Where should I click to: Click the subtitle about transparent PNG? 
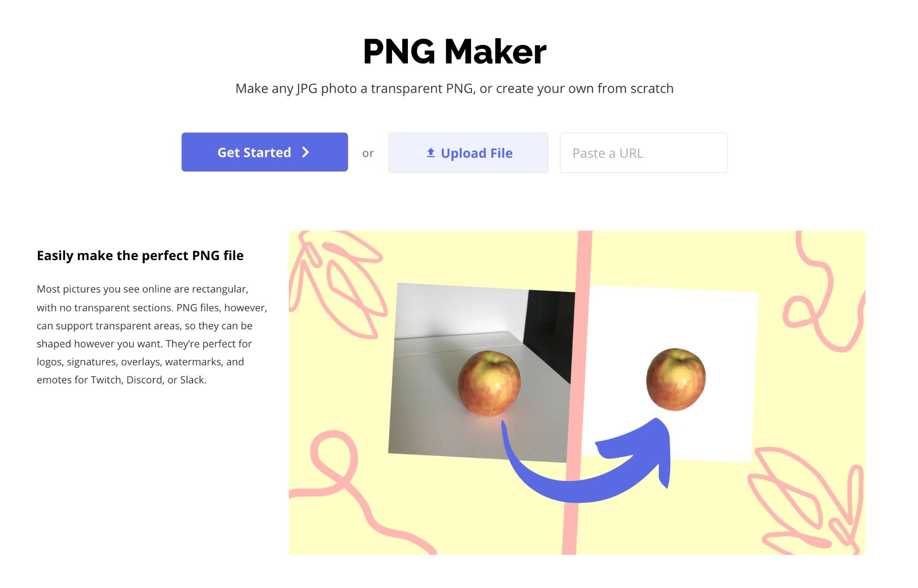point(454,88)
